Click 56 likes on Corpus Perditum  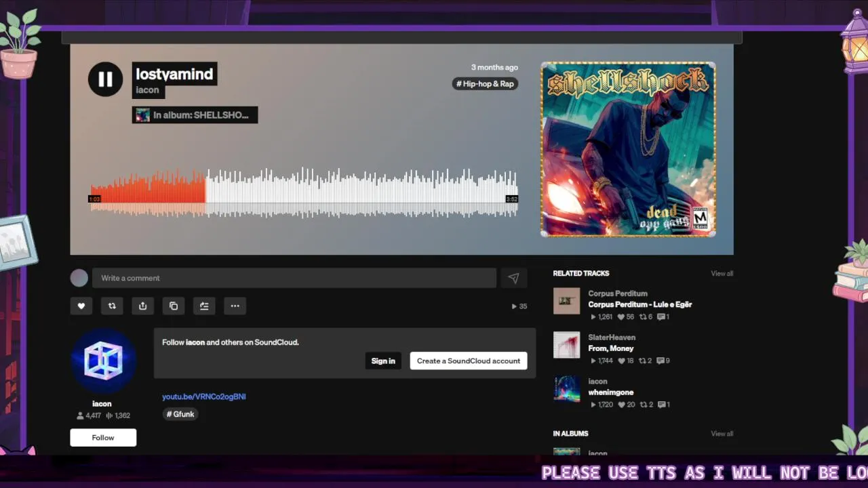click(x=625, y=317)
